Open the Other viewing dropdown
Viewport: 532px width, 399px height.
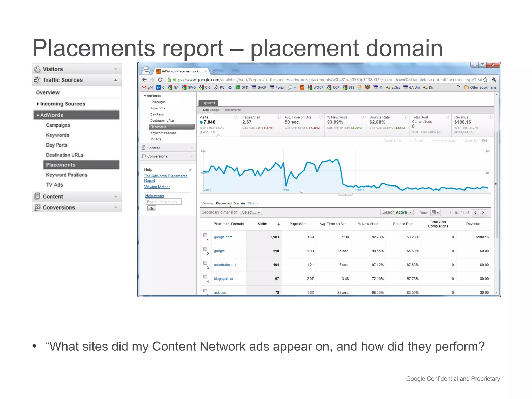pos(253,203)
